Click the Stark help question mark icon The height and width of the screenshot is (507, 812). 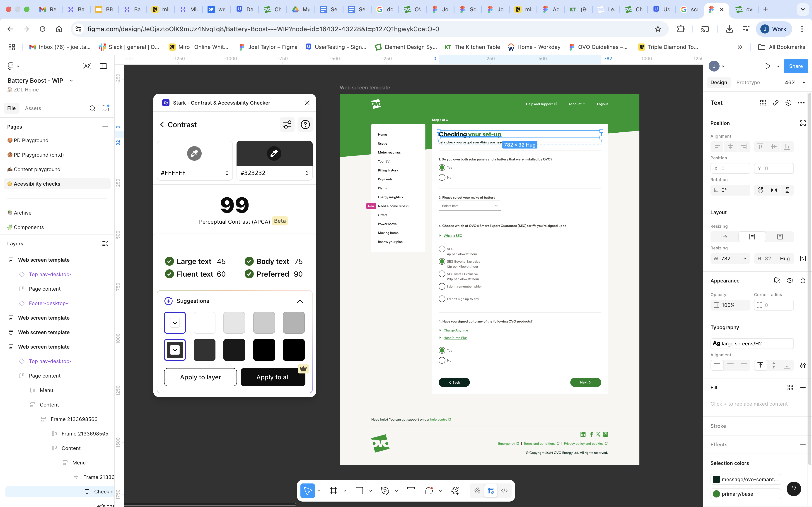pos(305,125)
